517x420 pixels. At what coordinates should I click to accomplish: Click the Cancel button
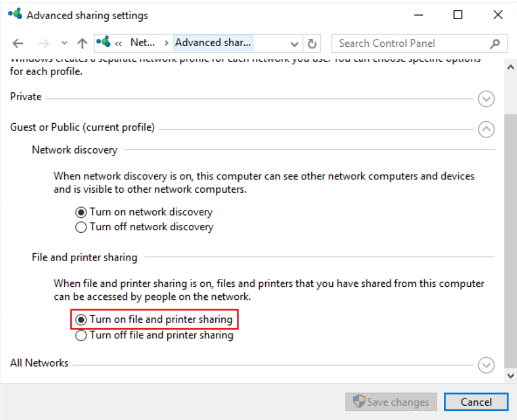point(476,402)
